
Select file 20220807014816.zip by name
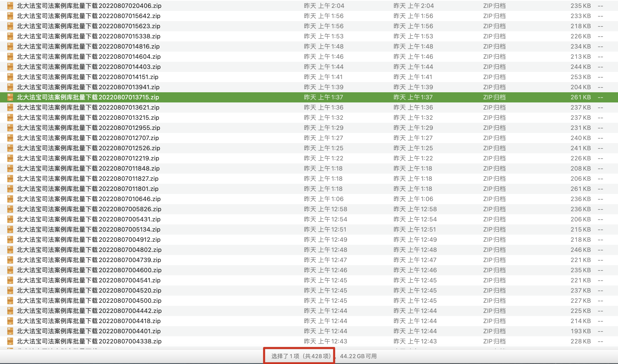[x=88, y=46]
